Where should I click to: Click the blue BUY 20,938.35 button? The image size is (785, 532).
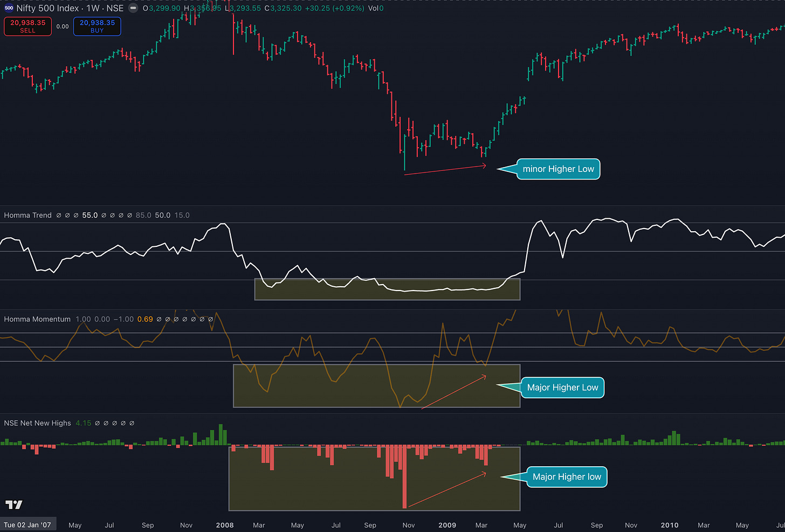click(97, 26)
